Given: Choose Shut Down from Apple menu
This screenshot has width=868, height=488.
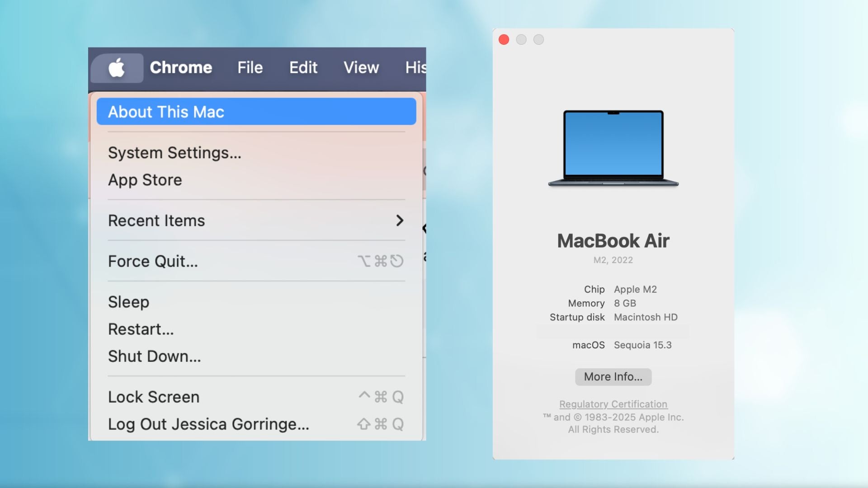Looking at the screenshot, I should pyautogui.click(x=256, y=356).
